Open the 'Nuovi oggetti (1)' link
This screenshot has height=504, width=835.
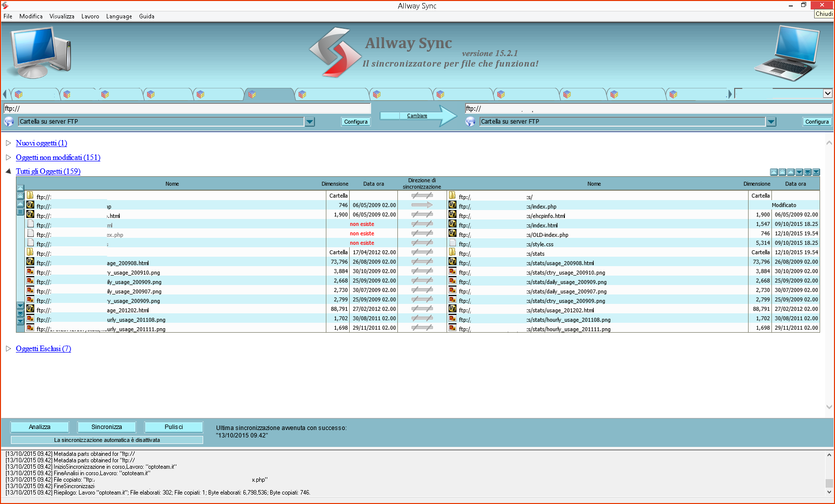[41, 143]
